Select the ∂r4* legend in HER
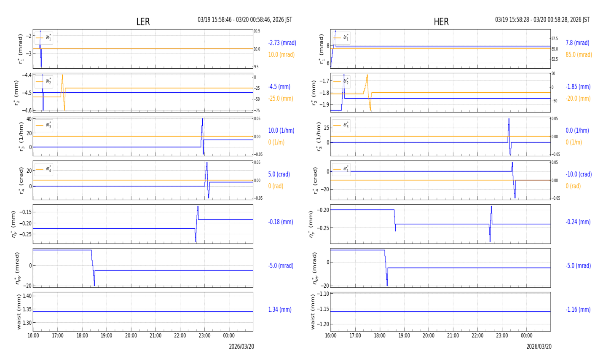This screenshot has width=595, height=364. pos(341,169)
